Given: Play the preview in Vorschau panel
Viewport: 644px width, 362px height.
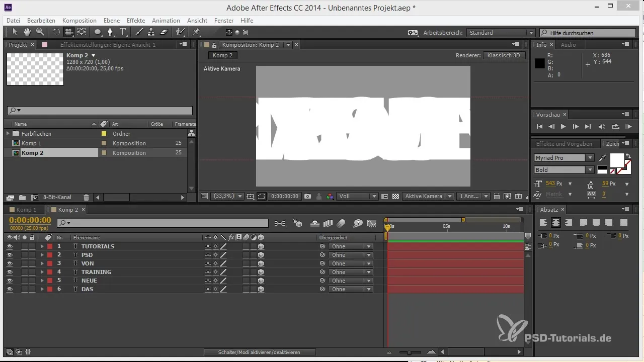Looking at the screenshot, I should (563, 127).
